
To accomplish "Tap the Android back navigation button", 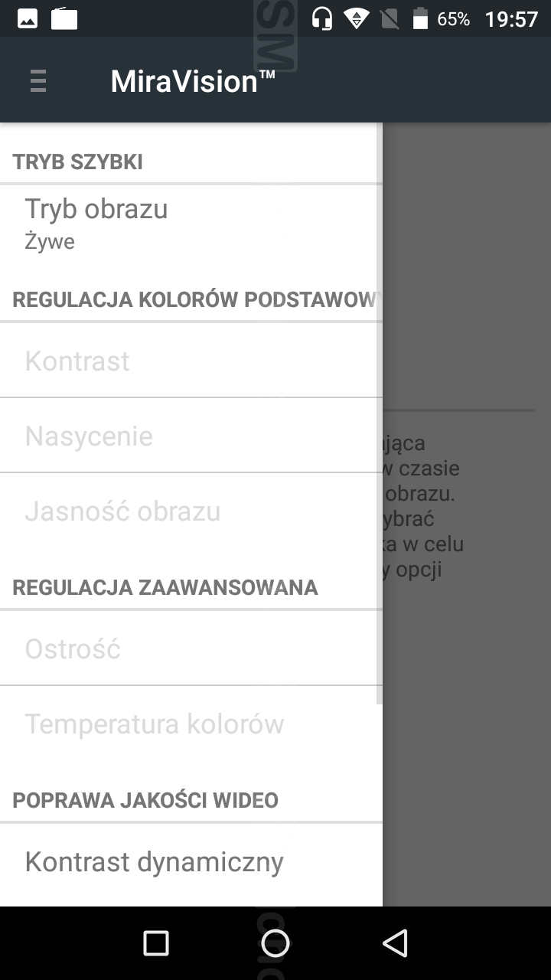I will point(395,943).
